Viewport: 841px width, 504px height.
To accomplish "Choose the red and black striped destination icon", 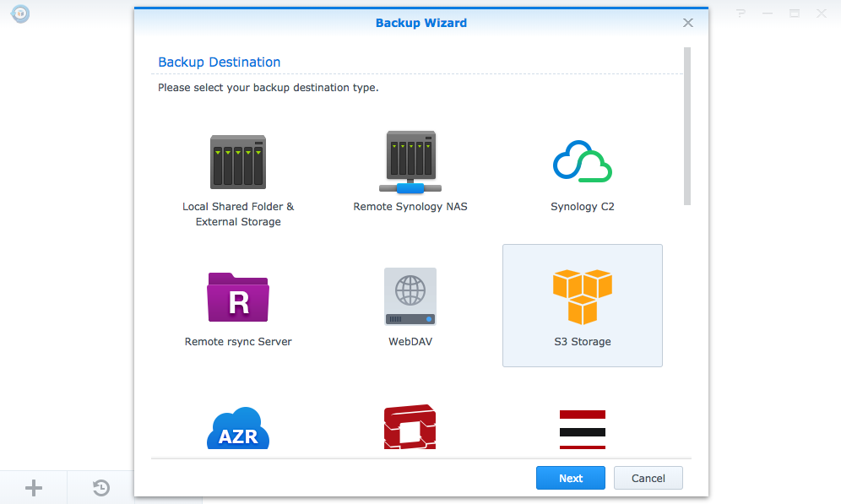I will [582, 429].
